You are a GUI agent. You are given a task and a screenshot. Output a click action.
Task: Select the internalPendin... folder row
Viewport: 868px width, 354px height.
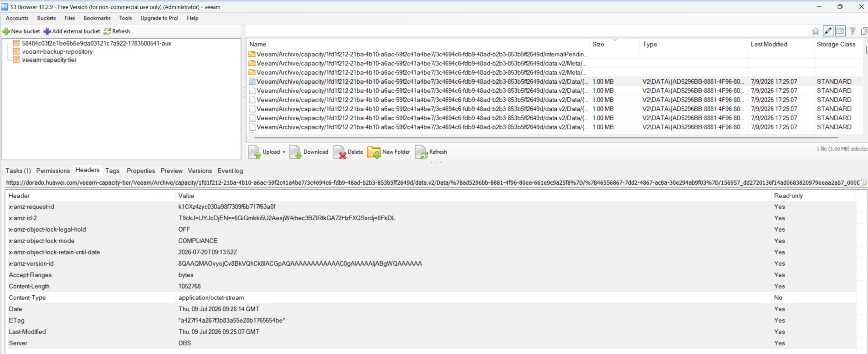(x=555, y=54)
